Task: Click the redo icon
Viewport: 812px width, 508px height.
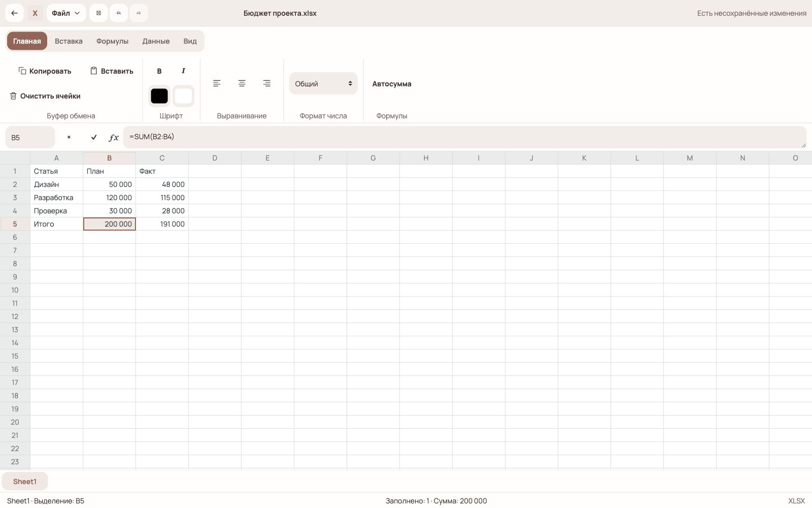Action: click(139, 13)
